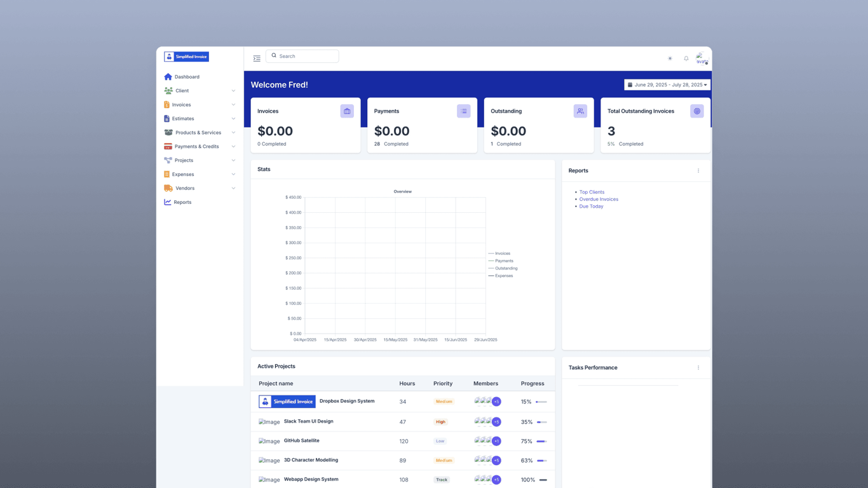Click the Total Outstanding Invoices target icon

pos(697,111)
